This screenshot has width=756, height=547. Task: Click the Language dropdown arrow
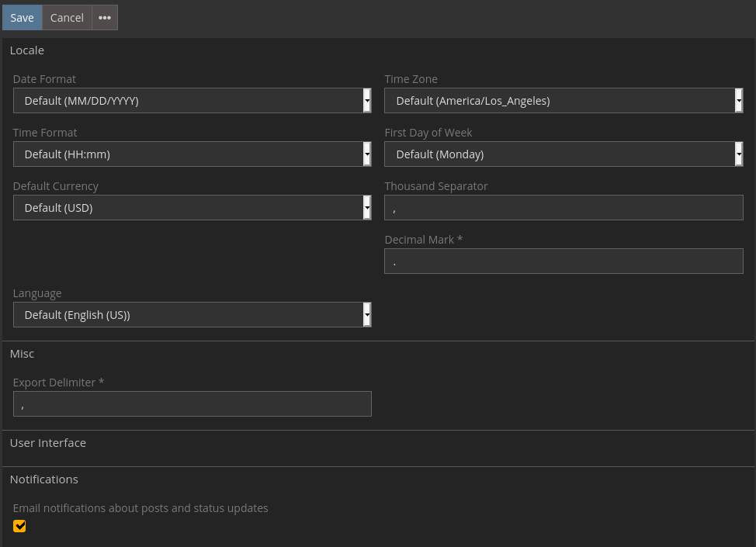[x=366, y=315]
